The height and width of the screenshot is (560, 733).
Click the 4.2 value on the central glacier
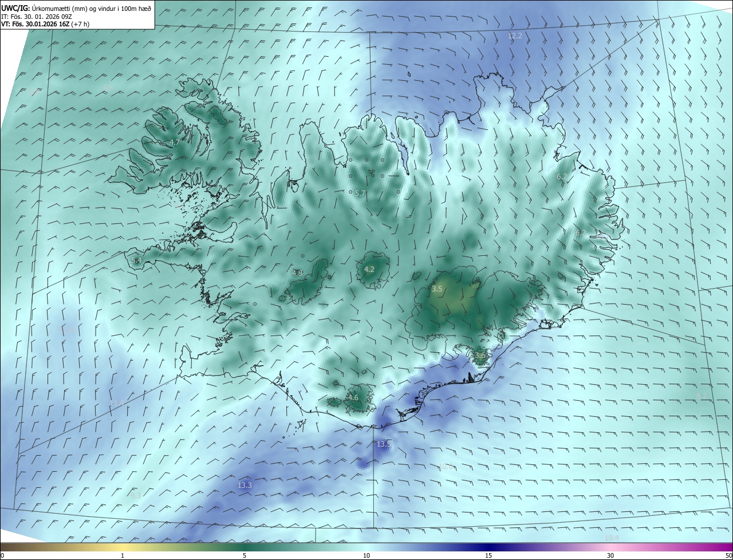[369, 269]
